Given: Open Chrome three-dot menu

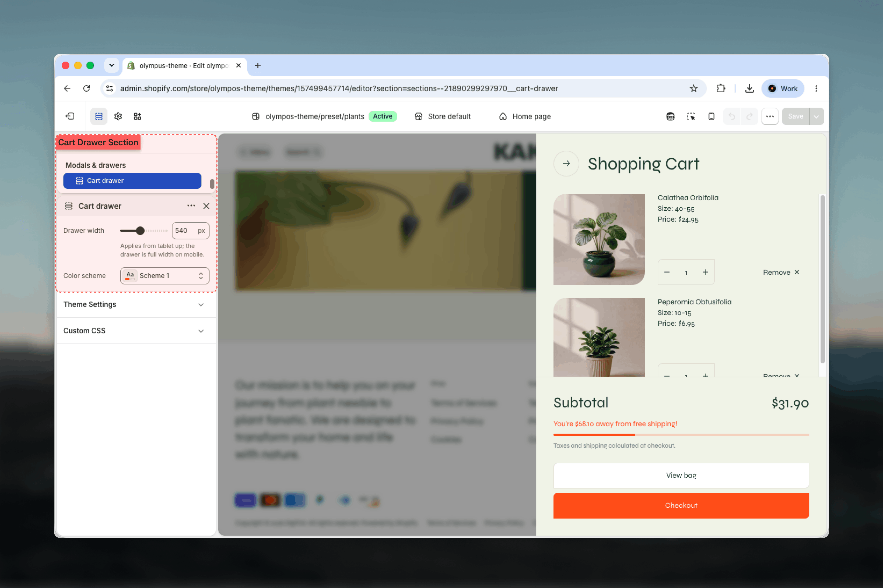Looking at the screenshot, I should (x=816, y=88).
